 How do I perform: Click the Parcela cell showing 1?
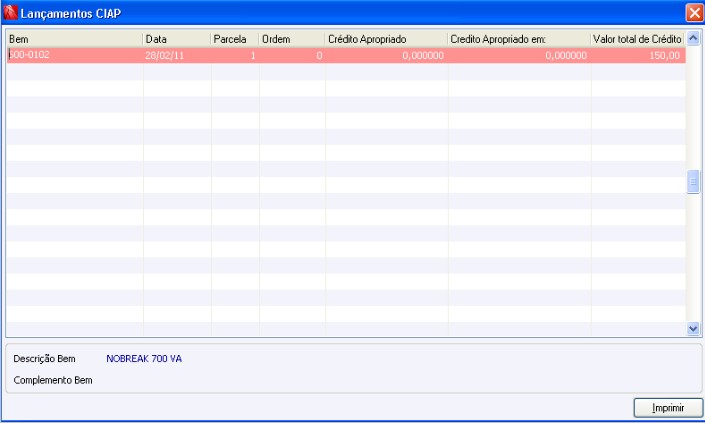tap(235, 55)
